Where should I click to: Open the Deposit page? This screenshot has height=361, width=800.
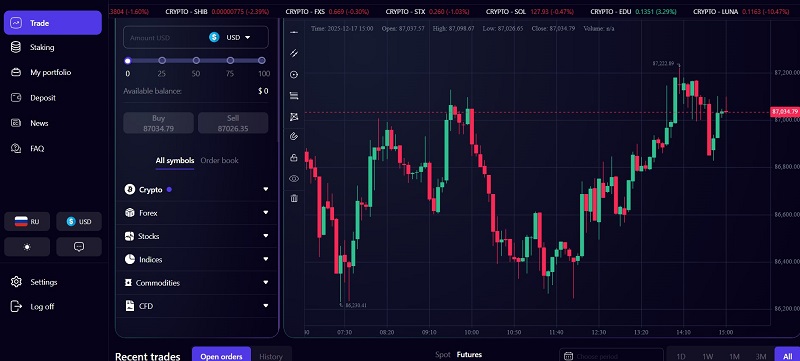click(43, 98)
